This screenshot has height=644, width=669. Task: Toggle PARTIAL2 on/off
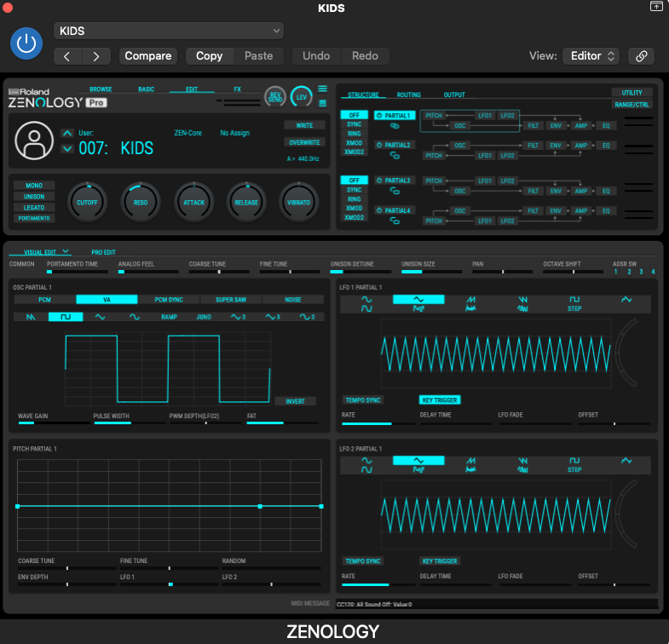[x=395, y=145]
